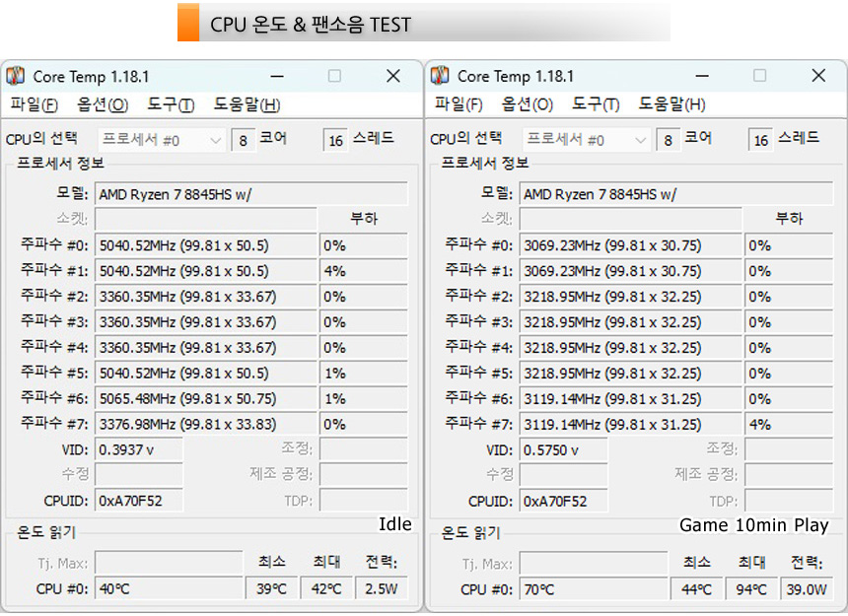Click the 0xA70F52 CPUID field in right window
The height and width of the screenshot is (616, 848).
click(563, 501)
